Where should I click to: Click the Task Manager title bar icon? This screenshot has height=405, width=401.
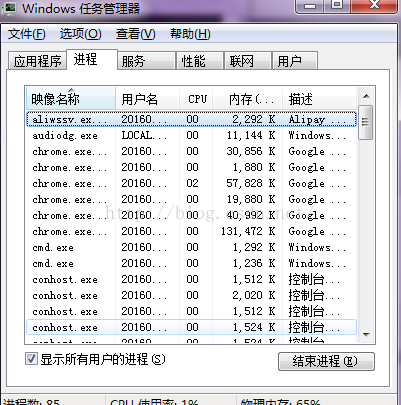(9, 8)
